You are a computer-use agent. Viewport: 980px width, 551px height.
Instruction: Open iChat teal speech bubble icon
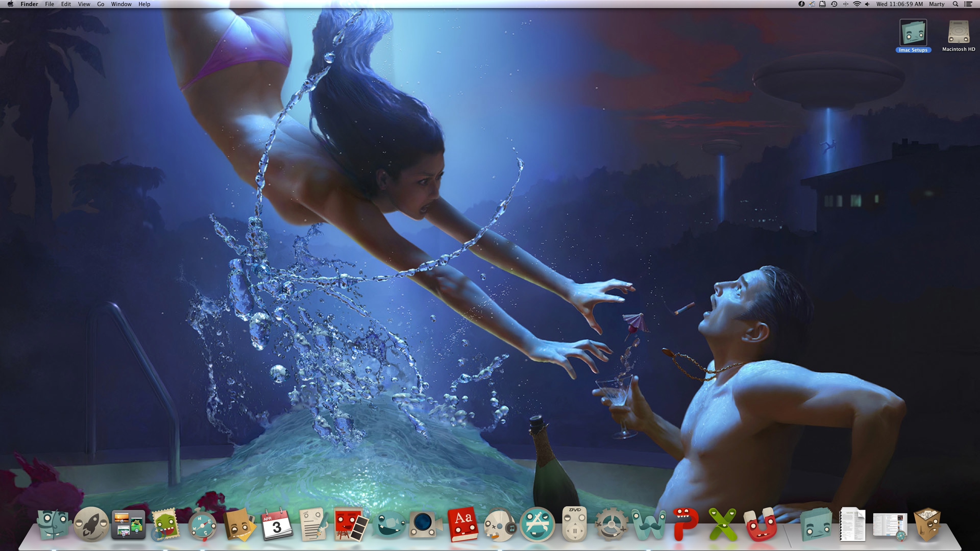[389, 525]
